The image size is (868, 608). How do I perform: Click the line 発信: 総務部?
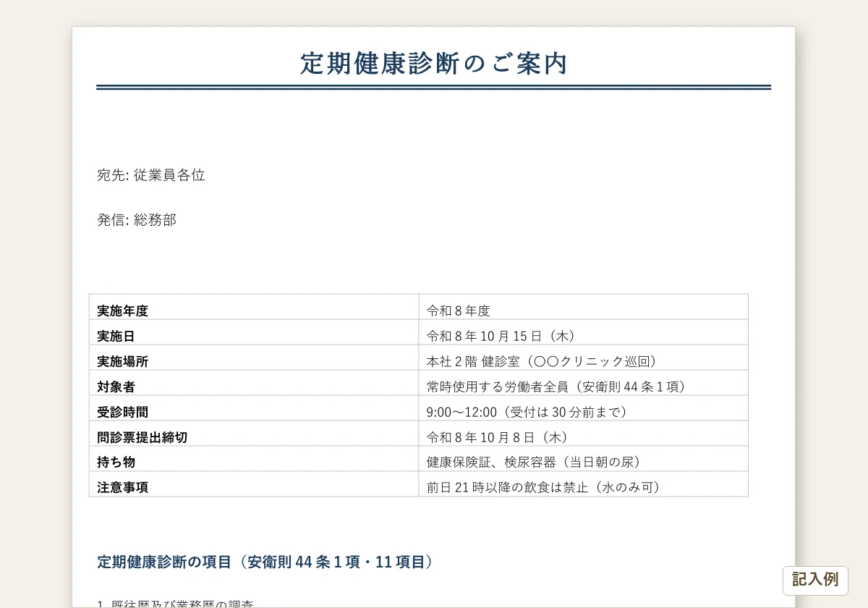click(x=137, y=220)
